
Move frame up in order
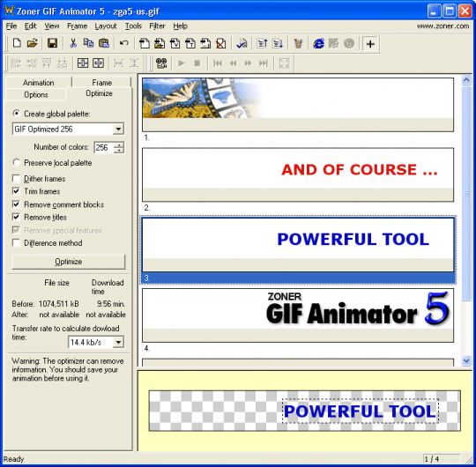pos(262,43)
